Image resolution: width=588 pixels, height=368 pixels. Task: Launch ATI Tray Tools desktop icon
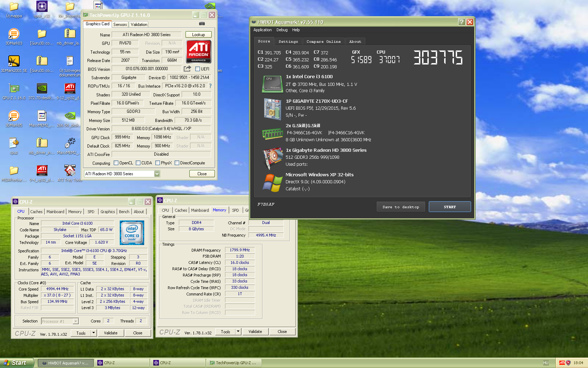[x=70, y=173]
